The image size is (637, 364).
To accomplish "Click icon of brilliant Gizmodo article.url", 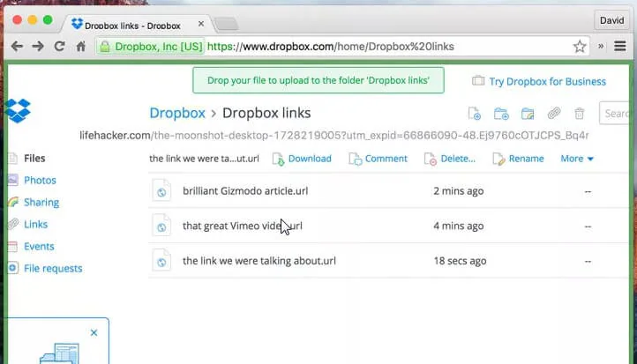I will point(161,190).
